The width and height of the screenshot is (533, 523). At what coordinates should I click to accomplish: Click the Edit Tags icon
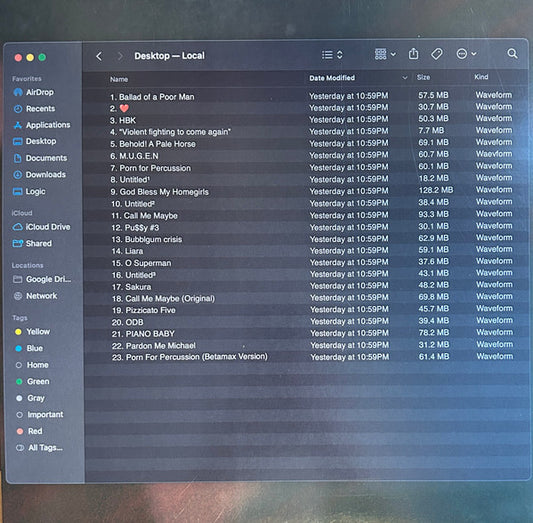coord(436,54)
